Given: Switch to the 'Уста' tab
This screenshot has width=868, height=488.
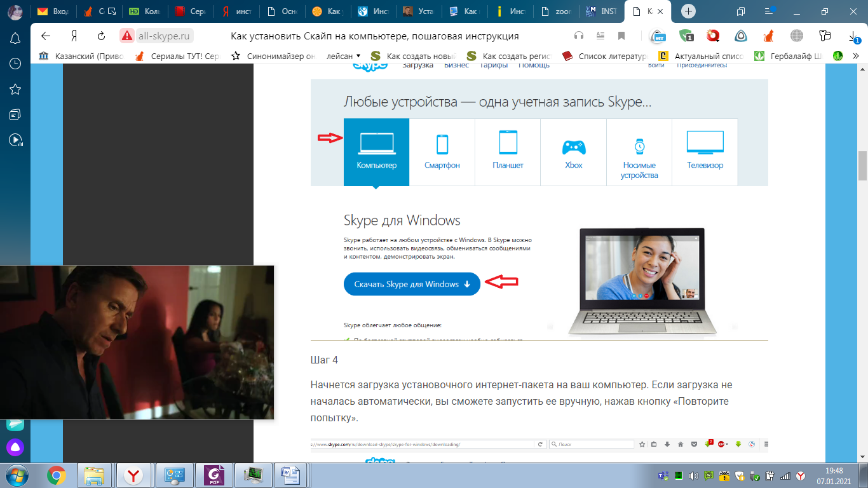Looking at the screenshot, I should (x=420, y=11).
